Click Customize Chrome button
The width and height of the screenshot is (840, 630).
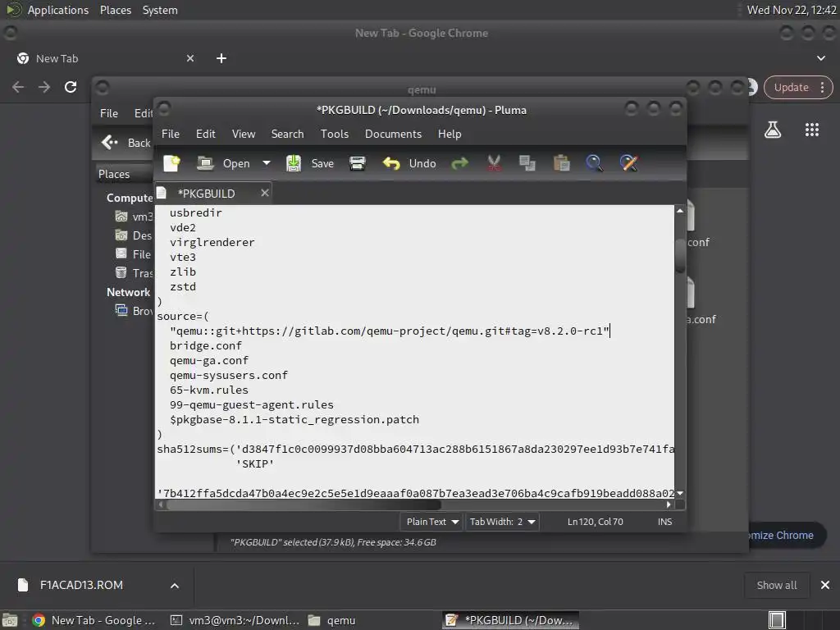coord(787,535)
